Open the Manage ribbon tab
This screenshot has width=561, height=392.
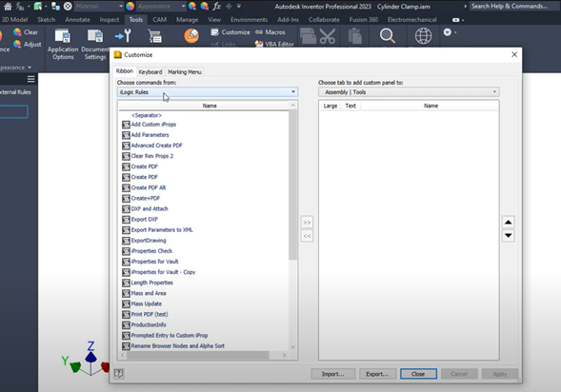187,20
